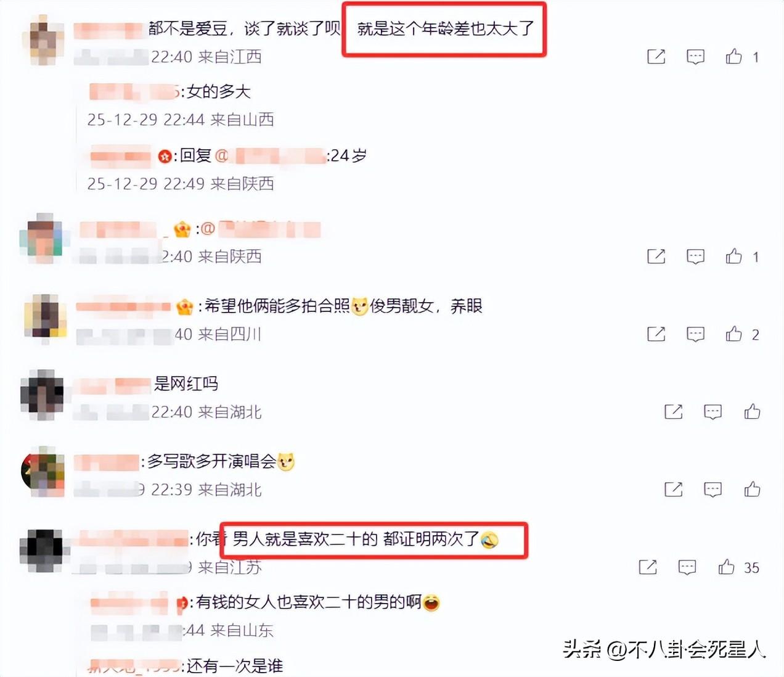
Task: Like the 男人就是喜欢二十的 comment with 35 likes
Action: click(726, 567)
